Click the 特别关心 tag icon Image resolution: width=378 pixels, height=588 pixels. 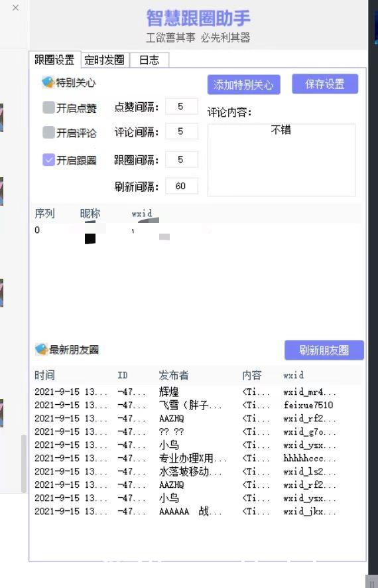[48, 82]
